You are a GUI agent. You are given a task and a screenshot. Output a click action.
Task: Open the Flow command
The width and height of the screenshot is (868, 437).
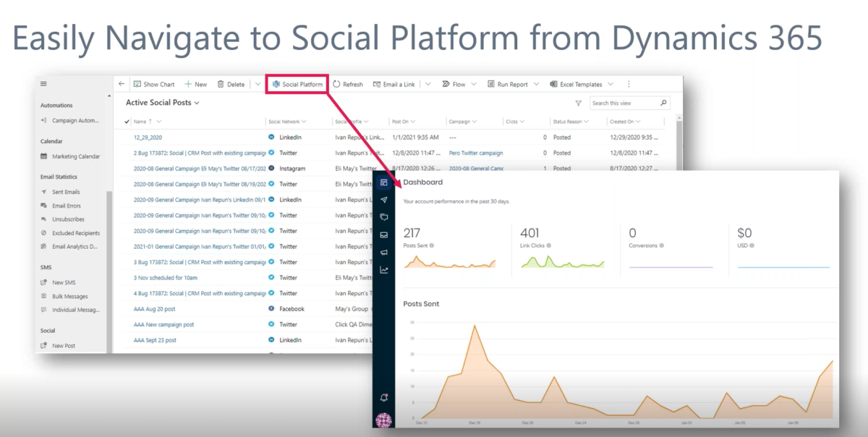pos(454,84)
